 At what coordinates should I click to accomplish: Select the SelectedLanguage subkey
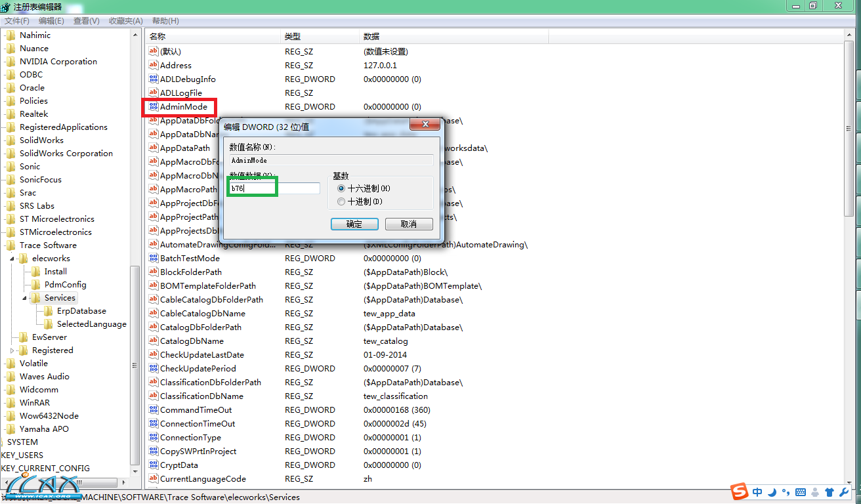tap(92, 324)
